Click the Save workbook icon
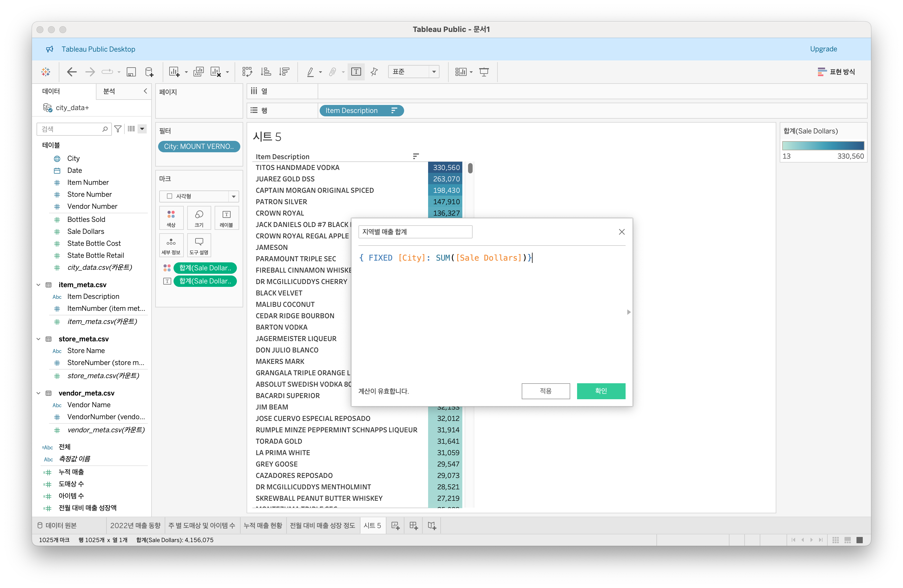 [131, 72]
